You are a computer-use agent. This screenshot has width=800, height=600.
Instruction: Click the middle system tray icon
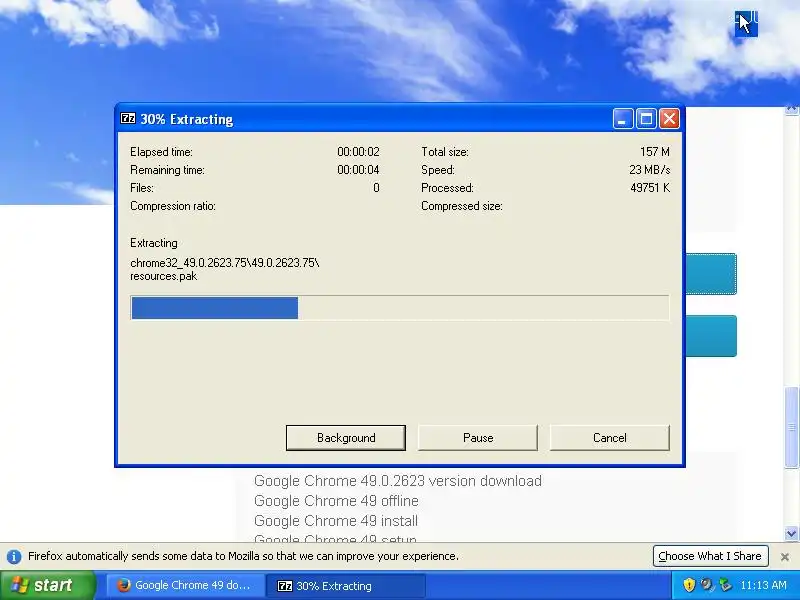(707, 585)
